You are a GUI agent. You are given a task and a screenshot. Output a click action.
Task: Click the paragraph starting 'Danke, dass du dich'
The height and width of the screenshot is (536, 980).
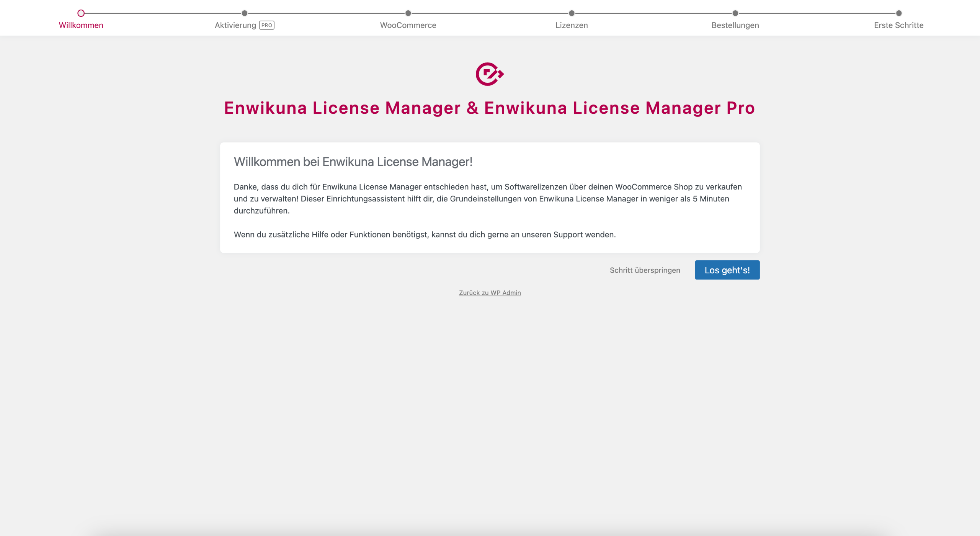pos(488,199)
